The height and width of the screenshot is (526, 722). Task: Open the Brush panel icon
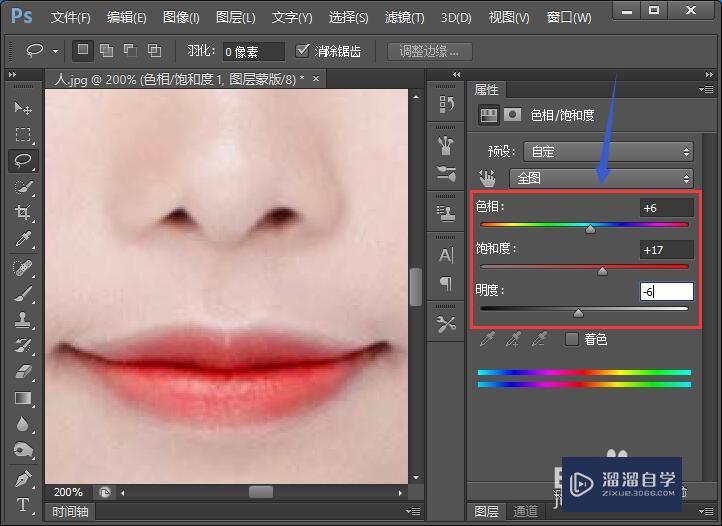[x=446, y=173]
